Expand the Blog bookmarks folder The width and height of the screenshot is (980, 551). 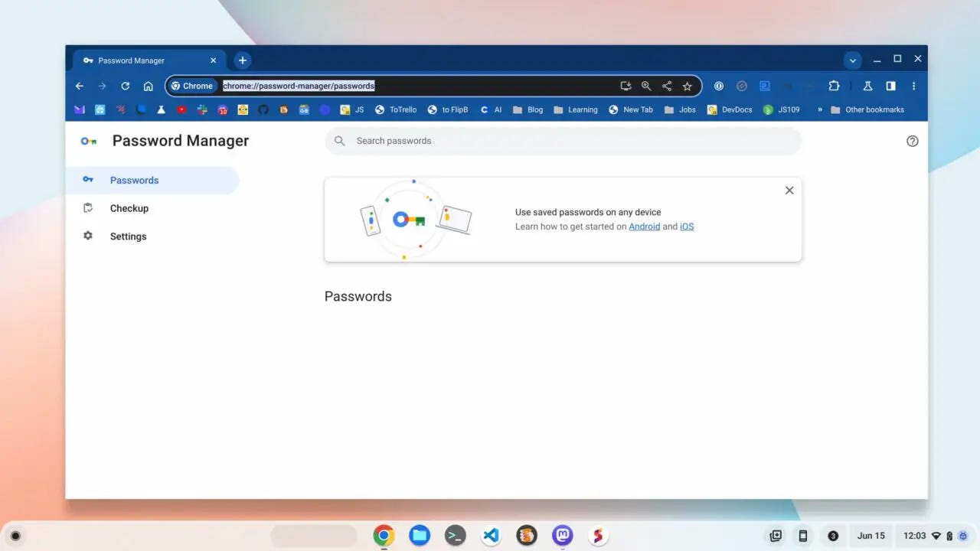coord(528,109)
